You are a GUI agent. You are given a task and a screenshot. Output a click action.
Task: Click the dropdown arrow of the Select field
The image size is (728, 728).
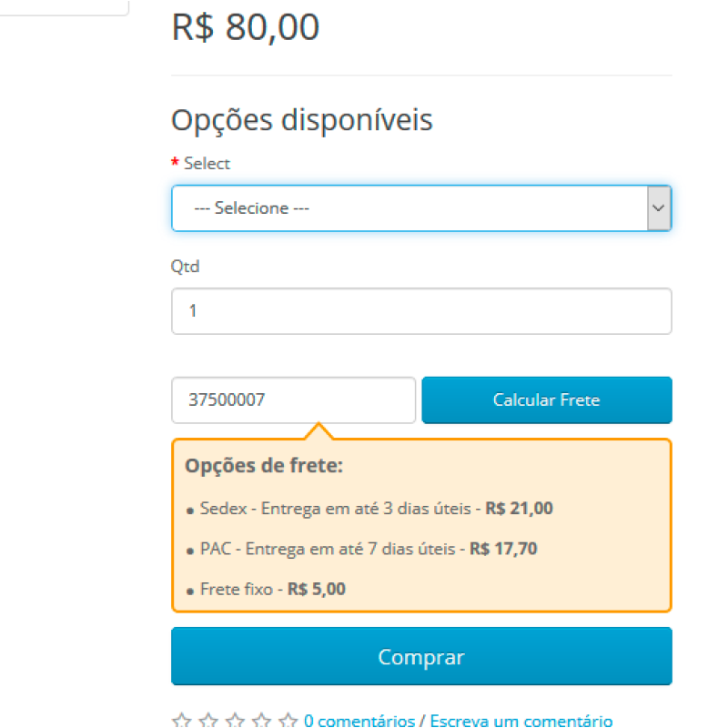[659, 208]
